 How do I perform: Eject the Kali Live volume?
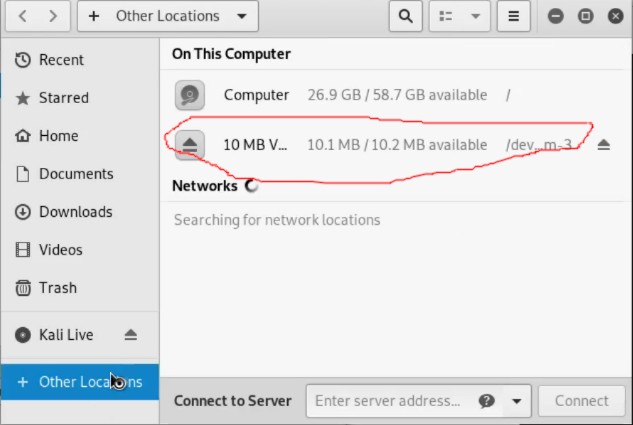[x=130, y=334]
